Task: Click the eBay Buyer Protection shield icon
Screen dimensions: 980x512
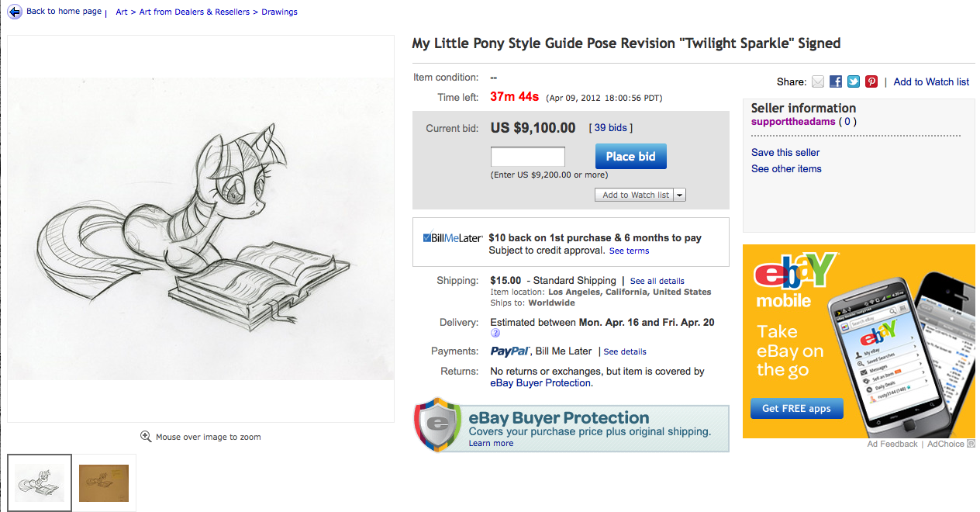Action: coord(439,425)
